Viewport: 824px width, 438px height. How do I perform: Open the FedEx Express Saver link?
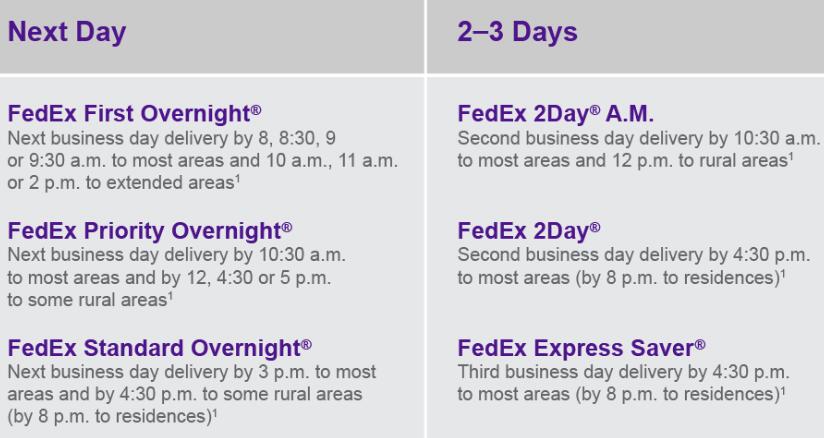coord(581,348)
